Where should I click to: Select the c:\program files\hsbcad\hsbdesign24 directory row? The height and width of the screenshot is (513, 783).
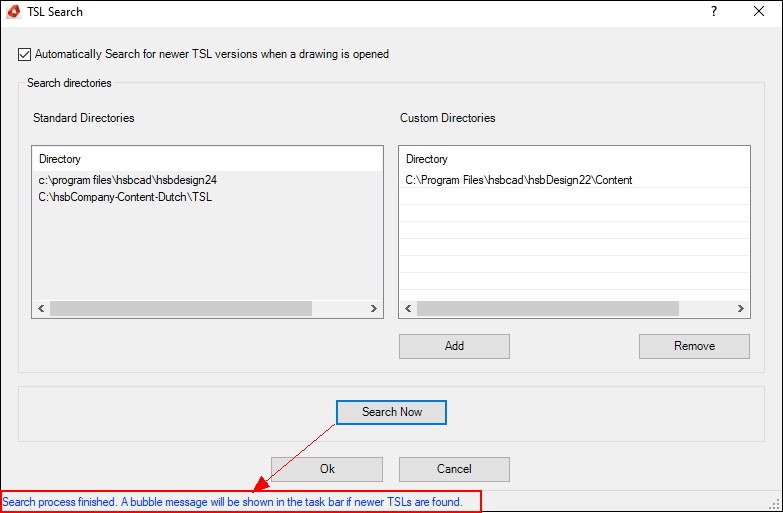click(x=207, y=180)
